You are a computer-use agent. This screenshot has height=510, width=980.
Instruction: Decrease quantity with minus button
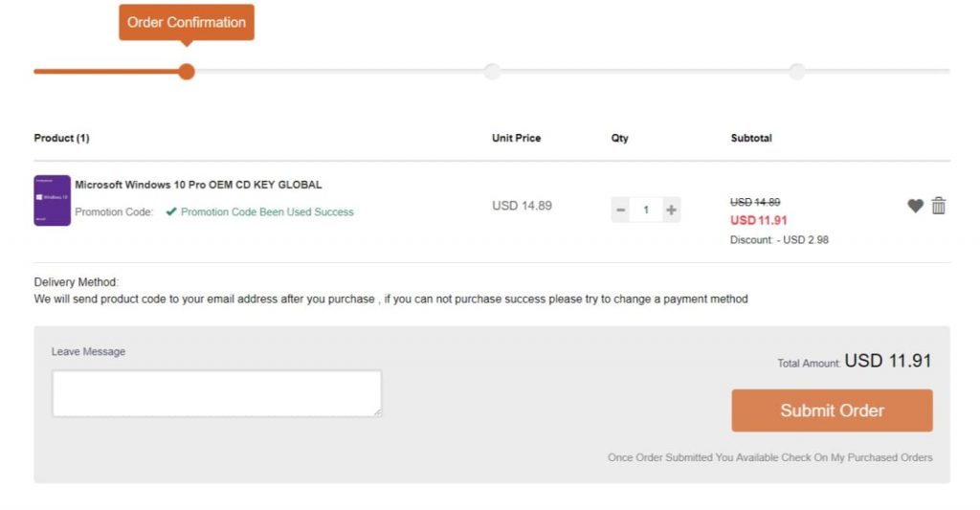[x=620, y=210]
